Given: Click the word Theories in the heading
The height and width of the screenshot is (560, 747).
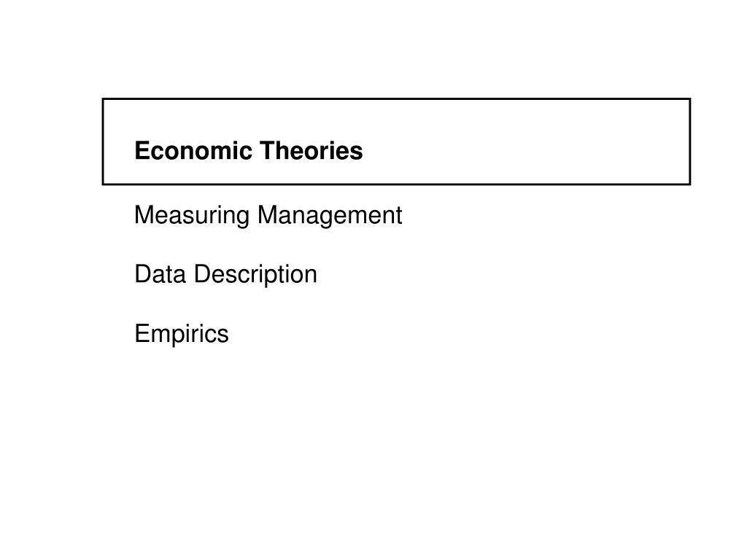Looking at the screenshot, I should click(311, 150).
